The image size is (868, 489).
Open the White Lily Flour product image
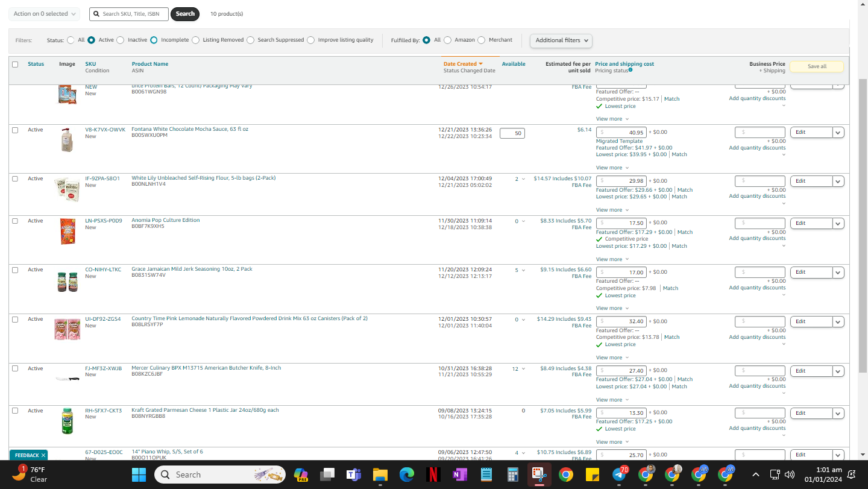point(67,189)
